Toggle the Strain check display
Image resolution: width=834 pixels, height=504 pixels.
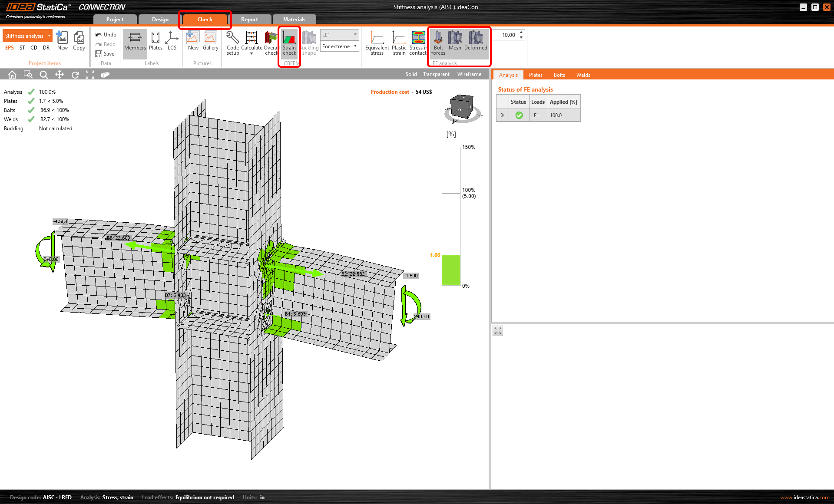pyautogui.click(x=289, y=43)
